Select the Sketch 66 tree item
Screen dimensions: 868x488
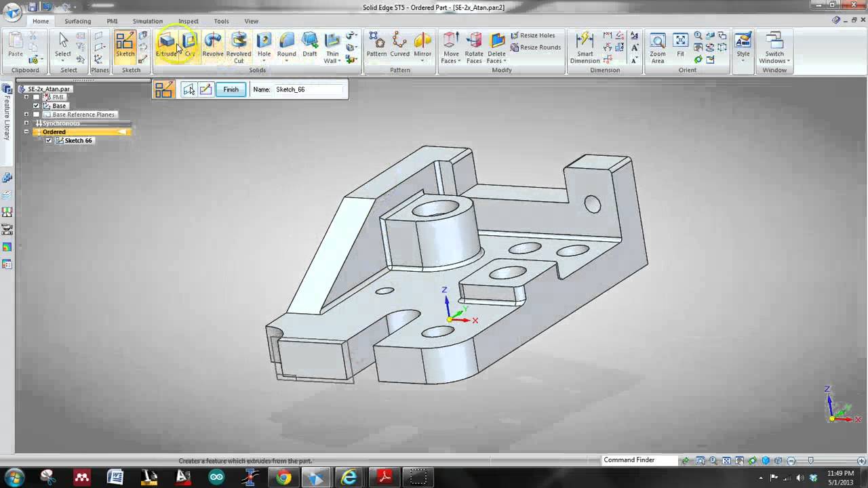[74, 140]
